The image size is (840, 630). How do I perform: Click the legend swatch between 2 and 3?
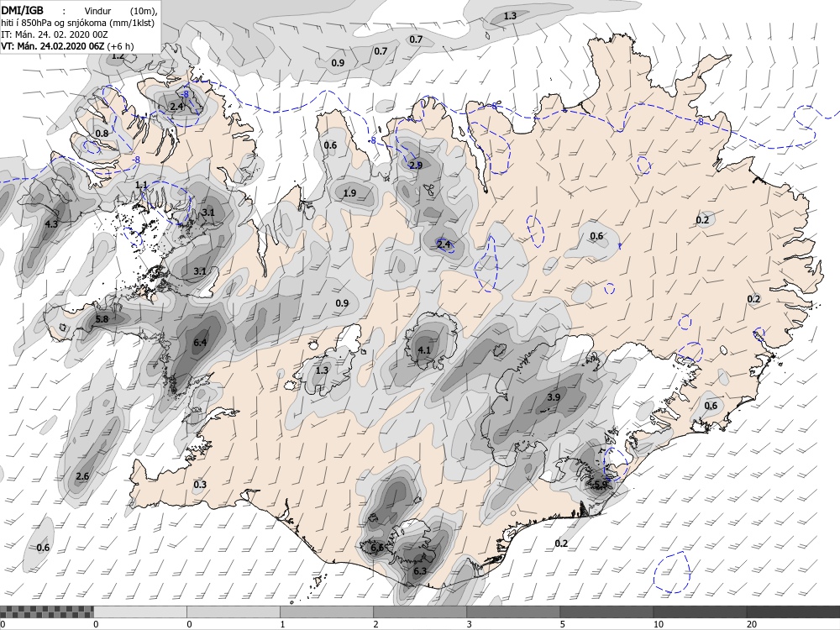pyautogui.click(x=419, y=612)
